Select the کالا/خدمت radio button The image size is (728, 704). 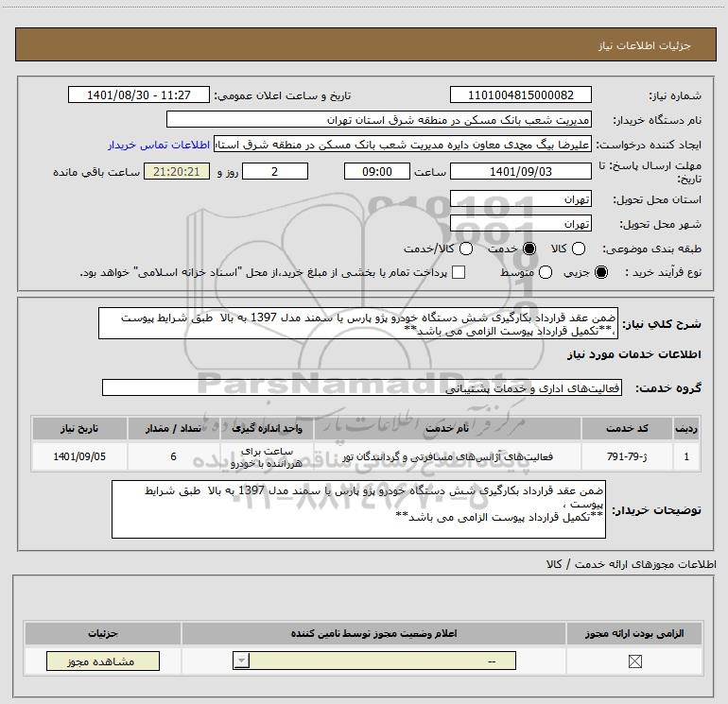click(x=466, y=249)
